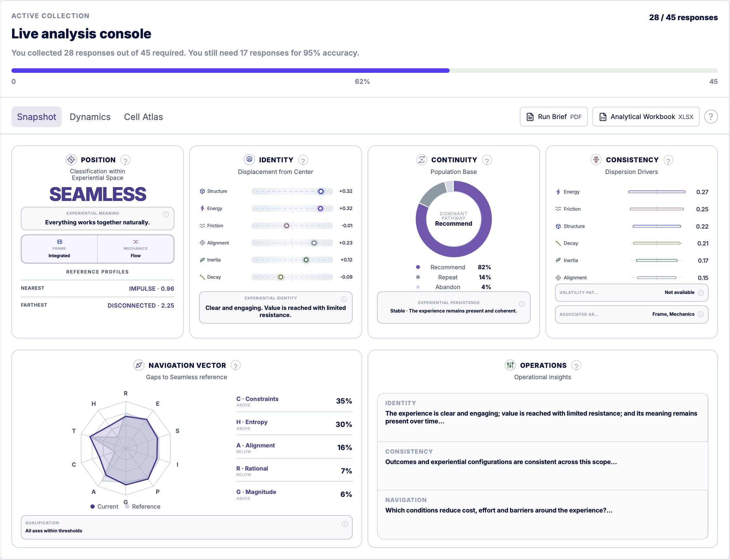Open the Snapshot tab
This screenshot has width=730, height=560.
36,117
